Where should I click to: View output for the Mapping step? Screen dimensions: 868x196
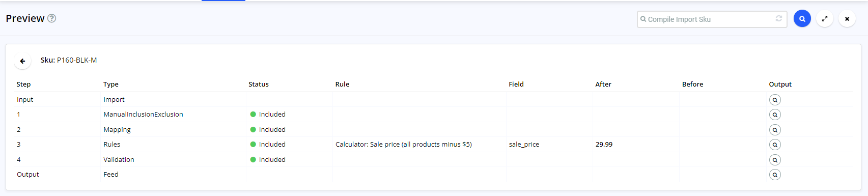tap(775, 130)
